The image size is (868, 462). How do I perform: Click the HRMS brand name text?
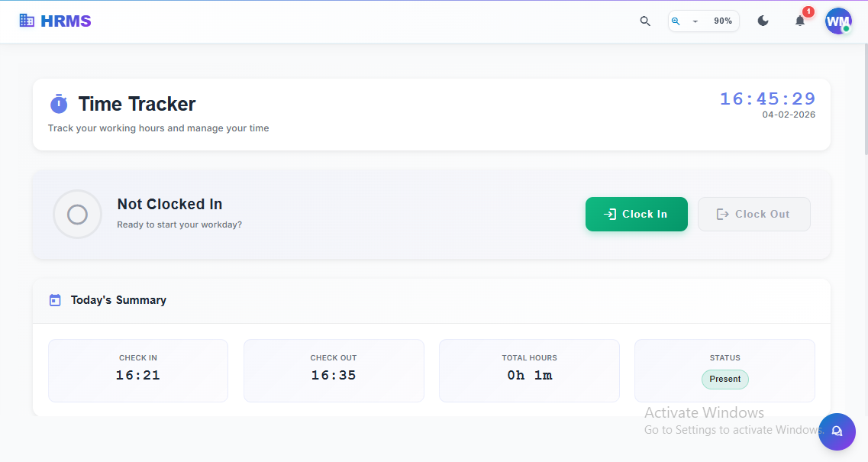[66, 21]
